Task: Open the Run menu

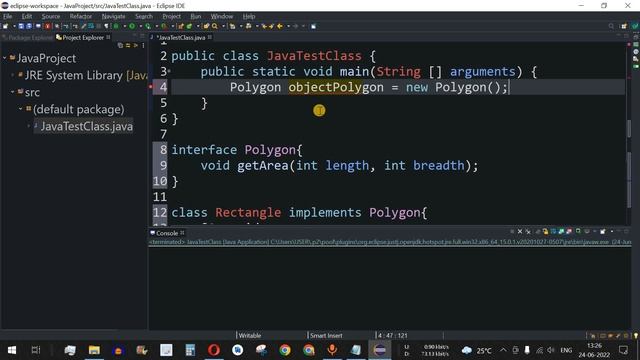Action: pyautogui.click(x=196, y=16)
